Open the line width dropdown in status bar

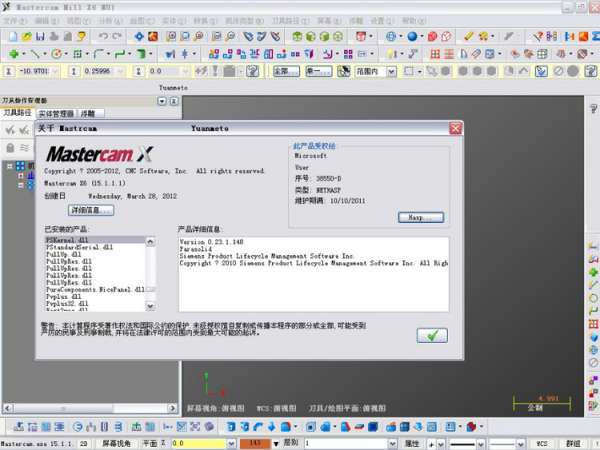point(521,443)
